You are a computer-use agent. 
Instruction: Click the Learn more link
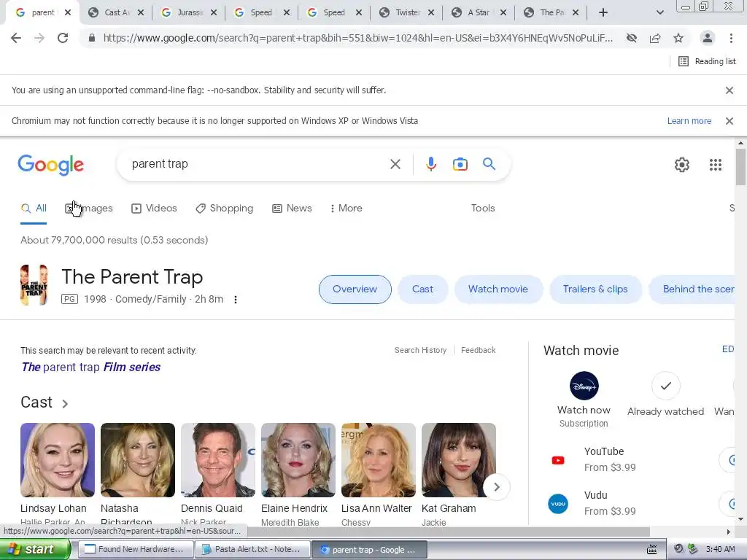689,121
